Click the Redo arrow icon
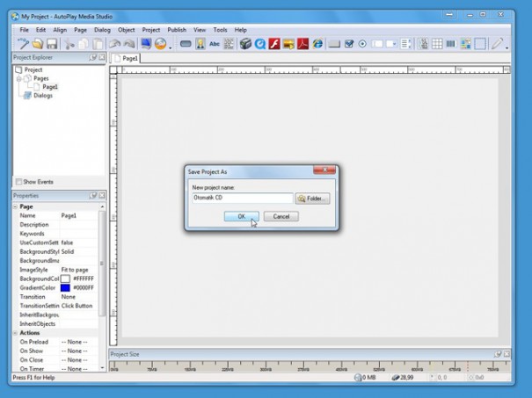This screenshot has width=532, height=398. [x=129, y=44]
